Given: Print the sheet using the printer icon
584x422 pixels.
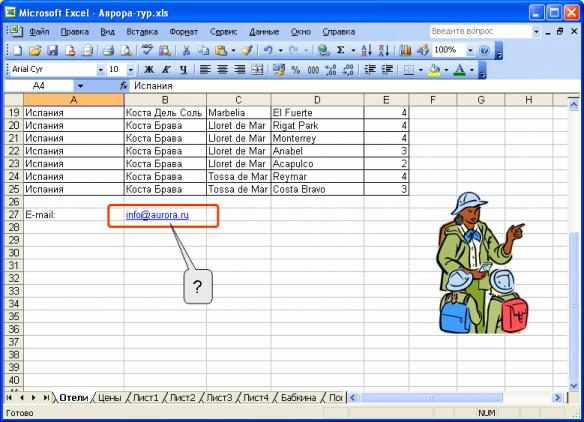Looking at the screenshot, I should pyautogui.click(x=108, y=50).
